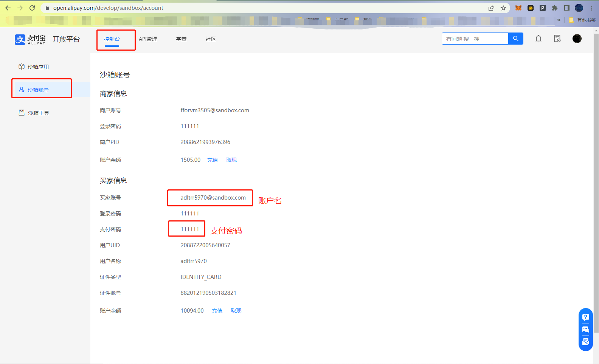Viewport: 599px width, 364px height.
Task: Click the 支付密码 value 111111
Action: [190, 229]
